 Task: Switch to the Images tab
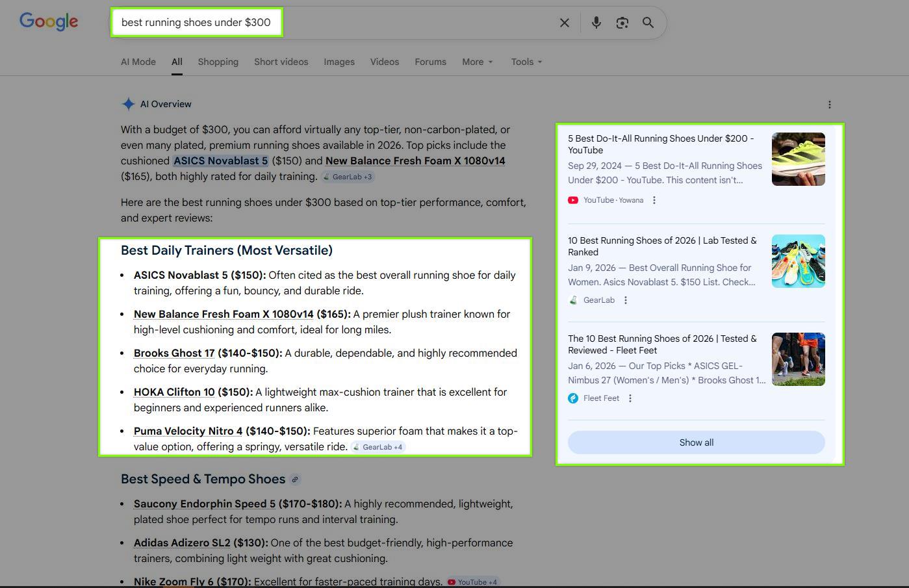(x=339, y=62)
